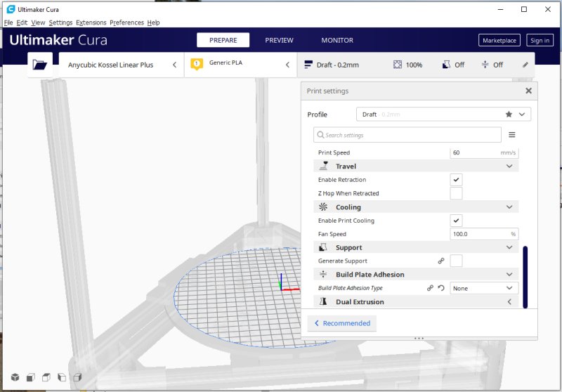Open file using the folder icon
This screenshot has height=392, width=562.
tap(40, 65)
